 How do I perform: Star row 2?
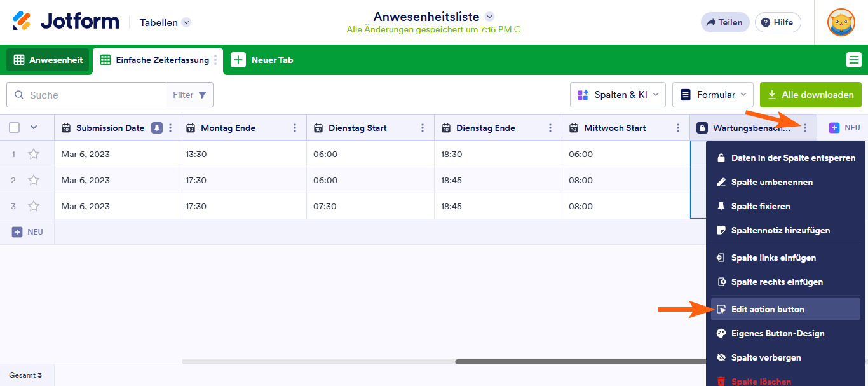(x=34, y=180)
